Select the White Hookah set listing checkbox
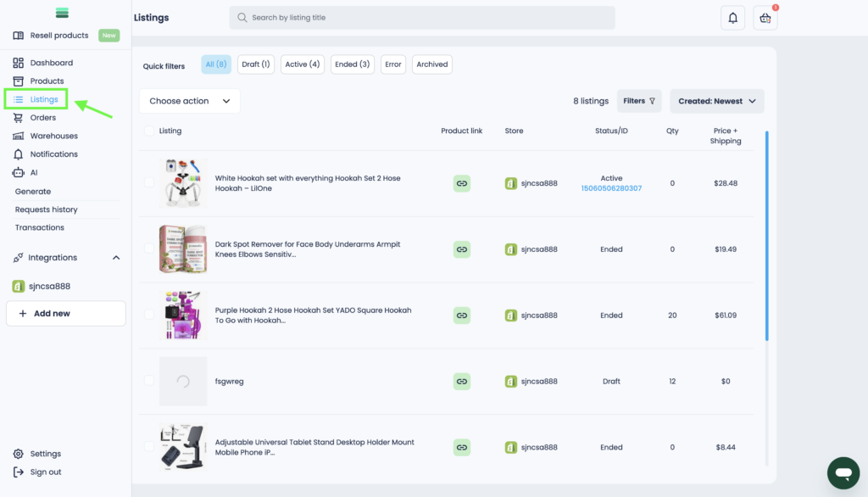This screenshot has width=868, height=497. tap(149, 183)
